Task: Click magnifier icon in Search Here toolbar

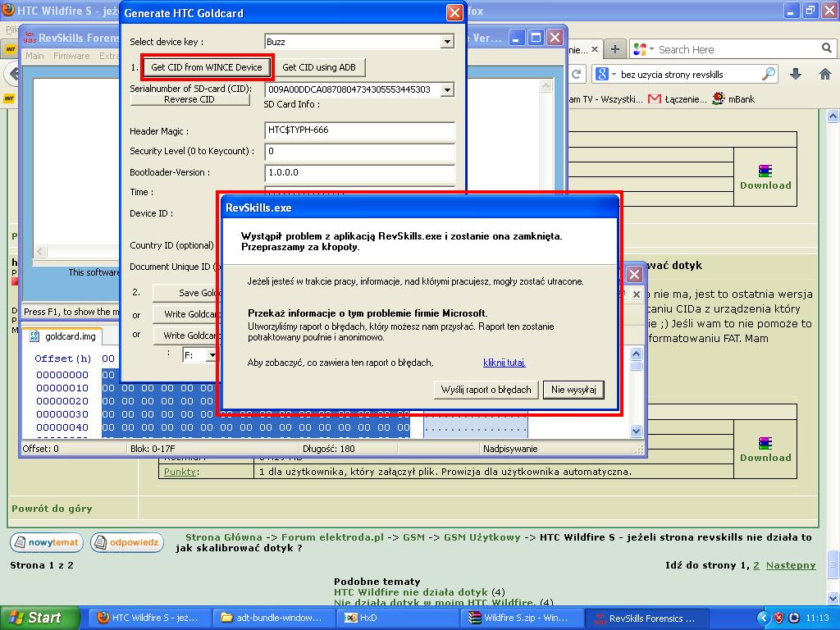Action: 827,48
